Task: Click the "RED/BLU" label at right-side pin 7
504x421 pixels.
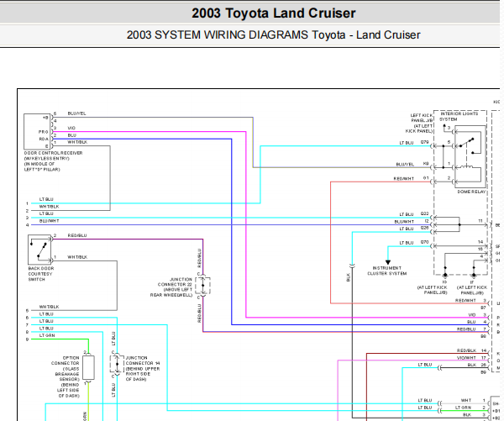Action: click(x=466, y=329)
